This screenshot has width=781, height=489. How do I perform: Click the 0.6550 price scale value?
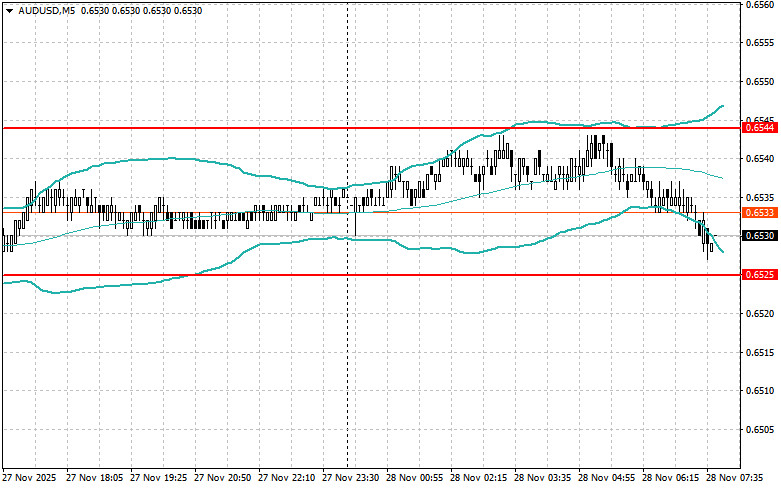[760, 81]
